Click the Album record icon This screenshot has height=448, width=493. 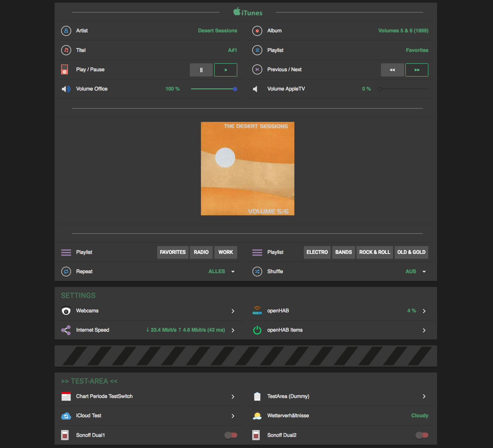click(x=257, y=31)
